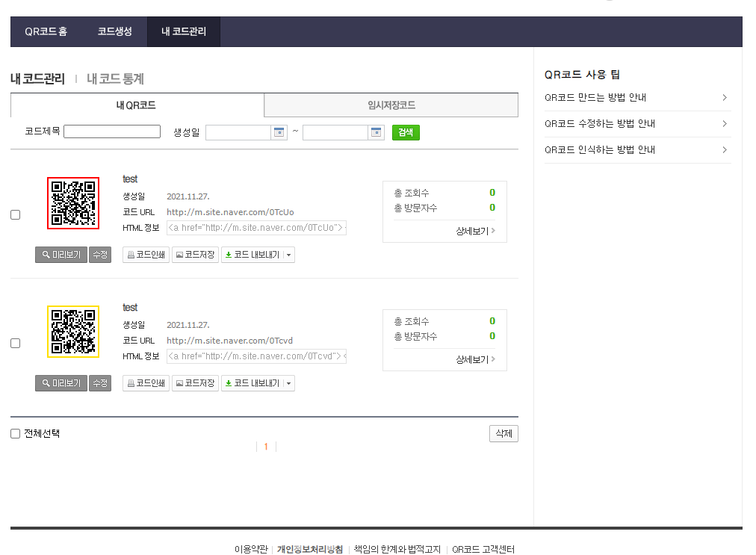The width and height of the screenshot is (756, 555).
Task: Check the box for the red-bordered QR code
Action: click(x=16, y=215)
